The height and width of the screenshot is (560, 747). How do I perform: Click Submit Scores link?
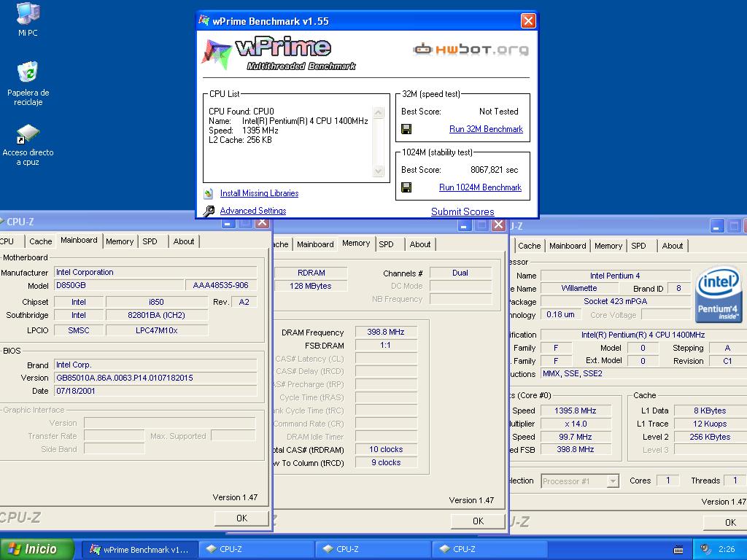pos(462,211)
